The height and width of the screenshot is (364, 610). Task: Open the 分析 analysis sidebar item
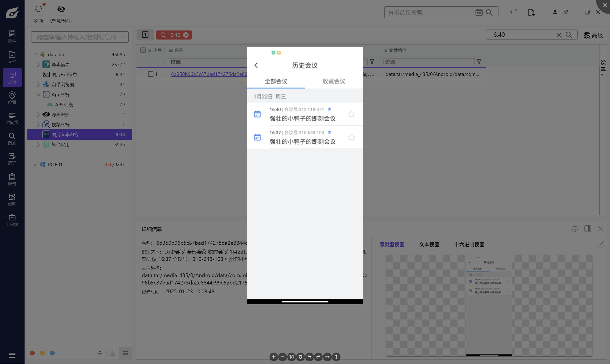[x=12, y=78]
